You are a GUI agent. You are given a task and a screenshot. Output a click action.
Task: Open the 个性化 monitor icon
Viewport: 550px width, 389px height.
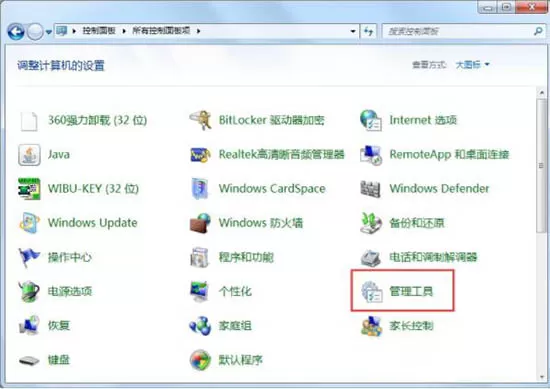(x=200, y=291)
